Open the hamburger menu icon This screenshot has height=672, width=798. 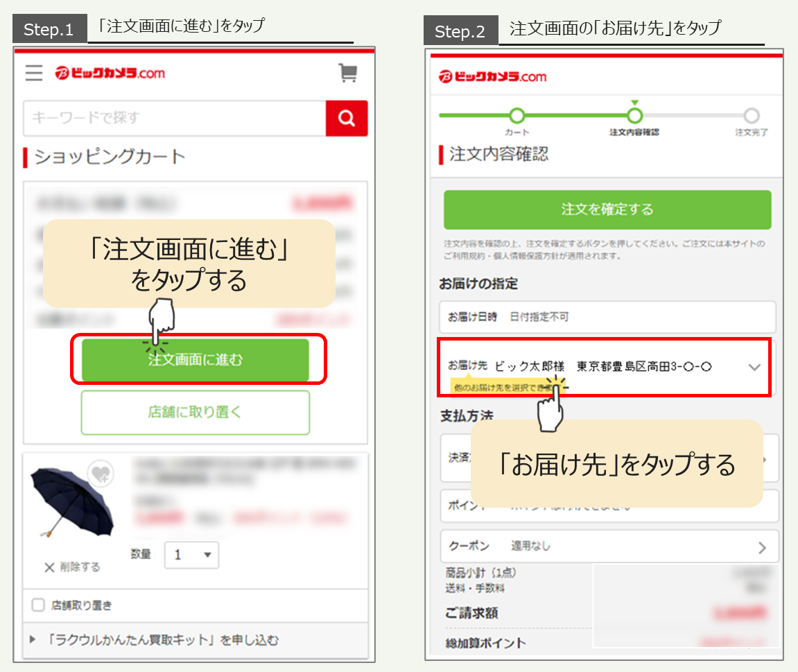(x=34, y=73)
